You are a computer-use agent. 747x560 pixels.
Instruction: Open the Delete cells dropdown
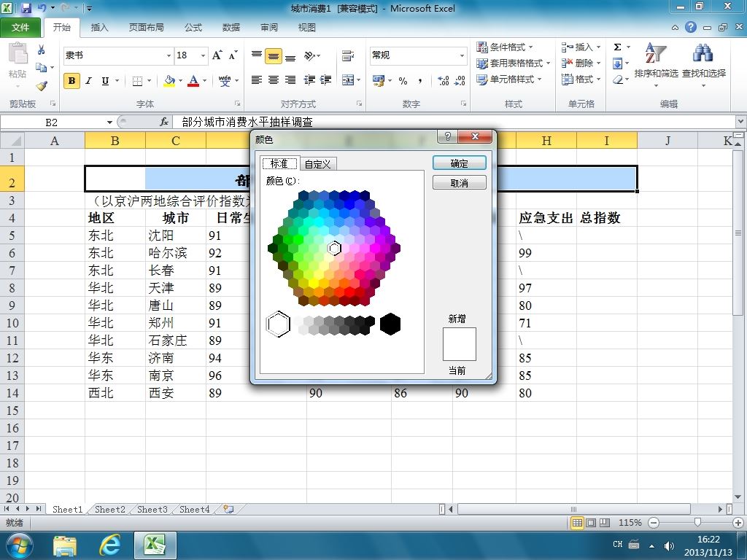(598, 63)
